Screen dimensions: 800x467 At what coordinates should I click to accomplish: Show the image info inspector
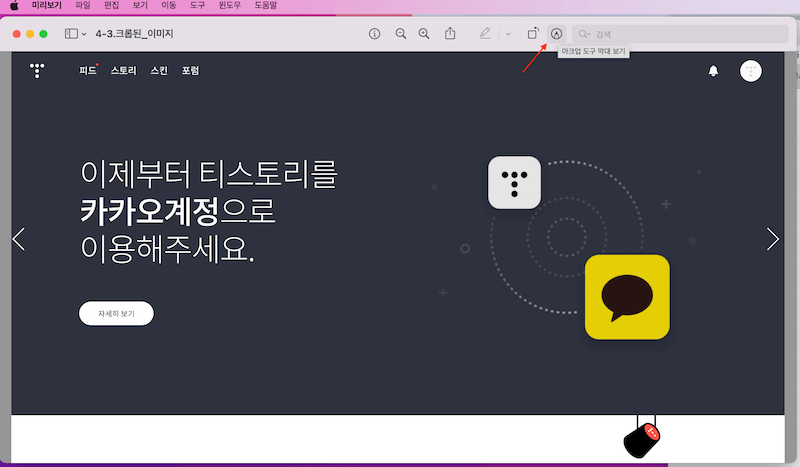pyautogui.click(x=374, y=34)
